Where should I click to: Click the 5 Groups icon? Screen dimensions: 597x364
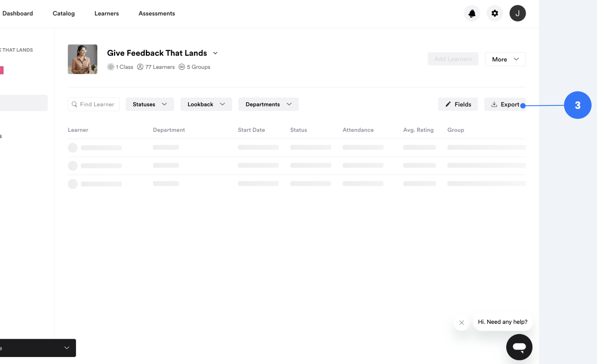(182, 67)
